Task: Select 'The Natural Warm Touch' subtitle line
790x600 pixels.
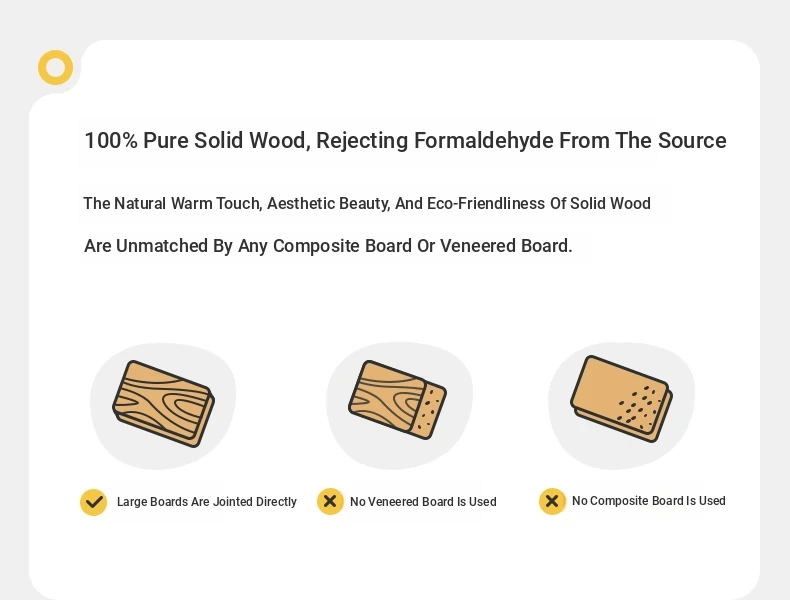Action: pyautogui.click(x=367, y=204)
